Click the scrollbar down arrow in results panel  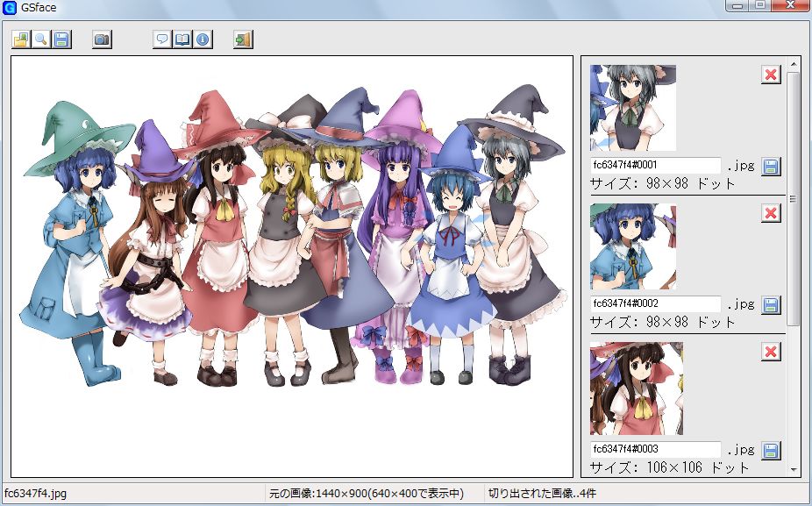click(794, 470)
